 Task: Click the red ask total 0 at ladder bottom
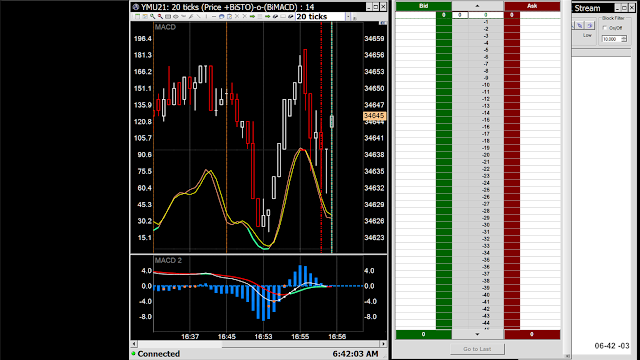532,334
